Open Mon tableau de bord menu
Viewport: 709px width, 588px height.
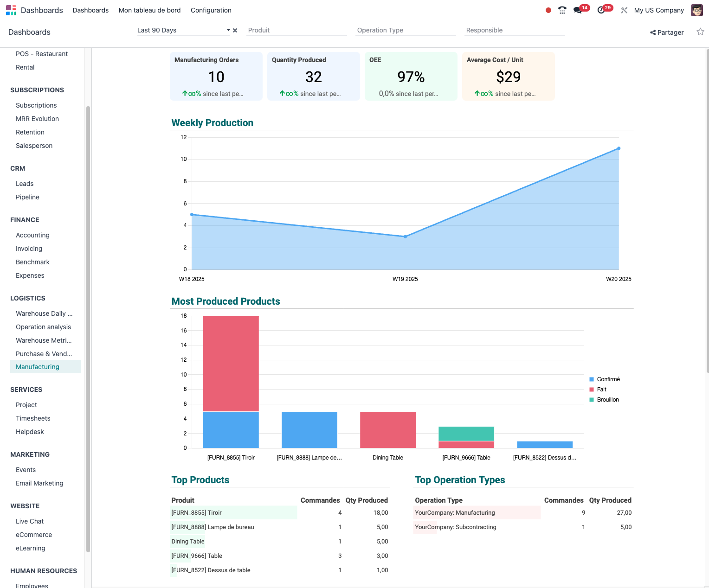[149, 10]
